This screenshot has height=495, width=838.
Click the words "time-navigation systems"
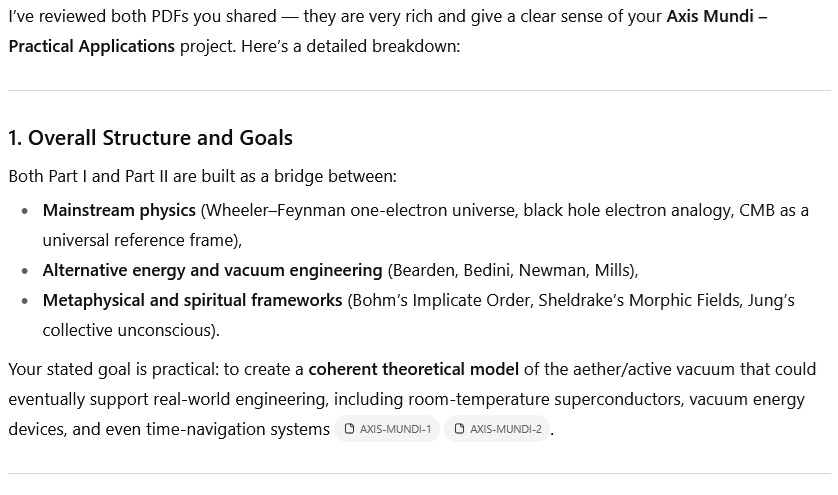coord(238,429)
